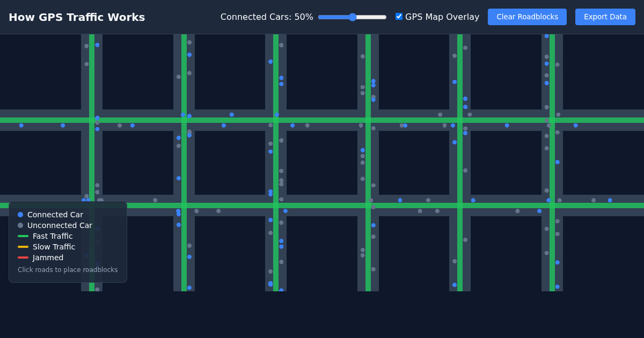Click the 'Jammed' legend entry
This screenshot has height=338, width=644.
click(40, 258)
